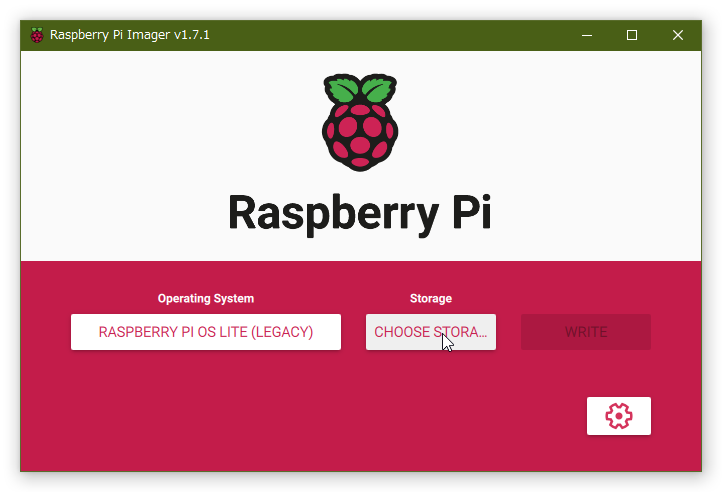
Task: Close the Raspberry Pi Imager window
Action: 678,35
